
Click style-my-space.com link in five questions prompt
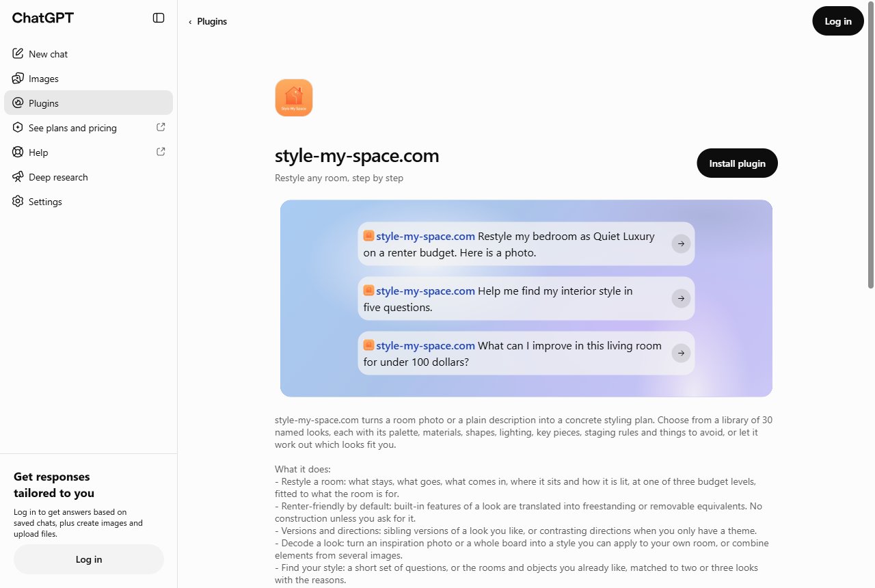[x=425, y=291]
